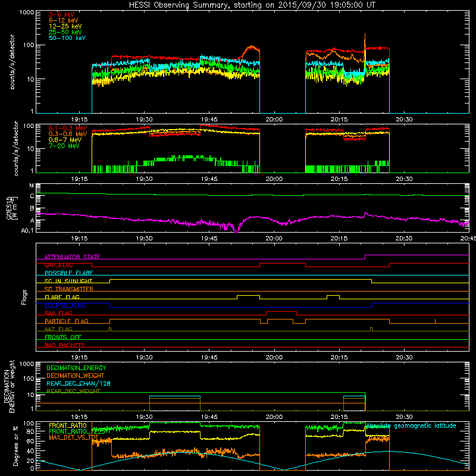
Task: Click the HESSI Observing Summary title text
Action: (252, 5)
